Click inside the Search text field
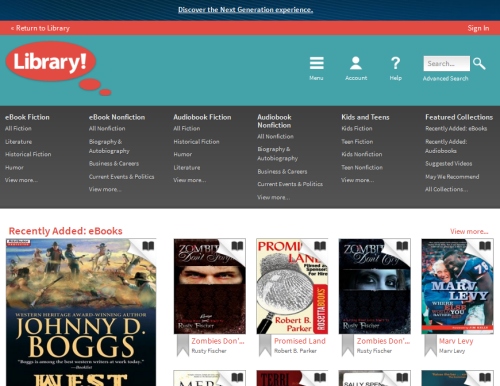Viewport: 500px width, 386px height. 447,63
